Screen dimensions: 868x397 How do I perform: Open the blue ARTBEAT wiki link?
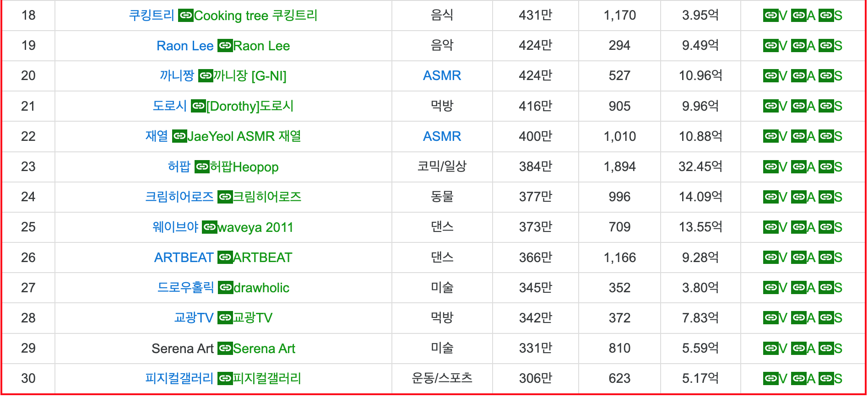[x=184, y=258]
